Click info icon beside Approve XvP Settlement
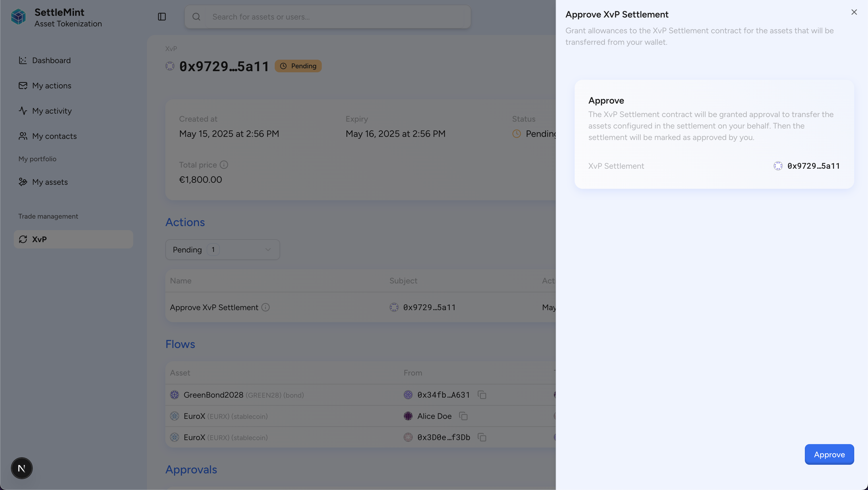Viewport: 868px width, 490px height. pos(266,307)
